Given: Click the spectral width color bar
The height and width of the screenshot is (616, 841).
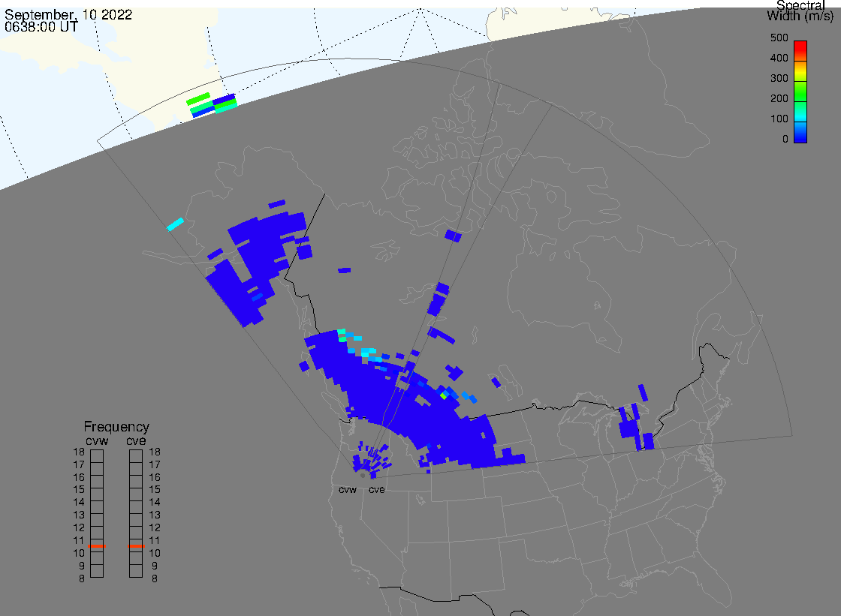Looking at the screenshot, I should 800,92.
